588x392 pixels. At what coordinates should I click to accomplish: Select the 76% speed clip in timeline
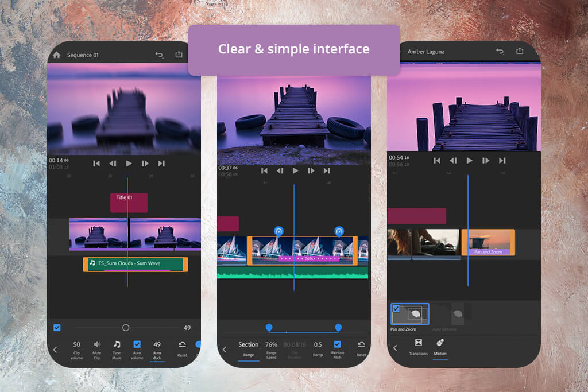tap(302, 251)
